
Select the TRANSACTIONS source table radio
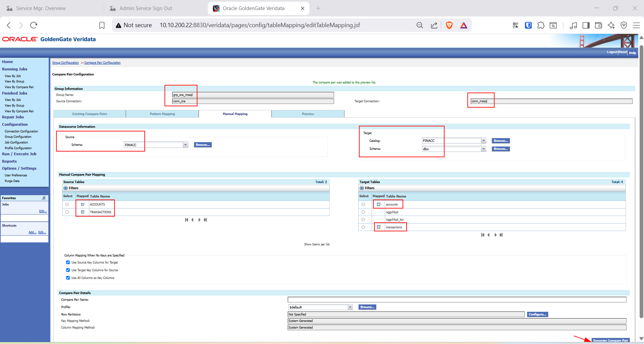pyautogui.click(x=67, y=212)
